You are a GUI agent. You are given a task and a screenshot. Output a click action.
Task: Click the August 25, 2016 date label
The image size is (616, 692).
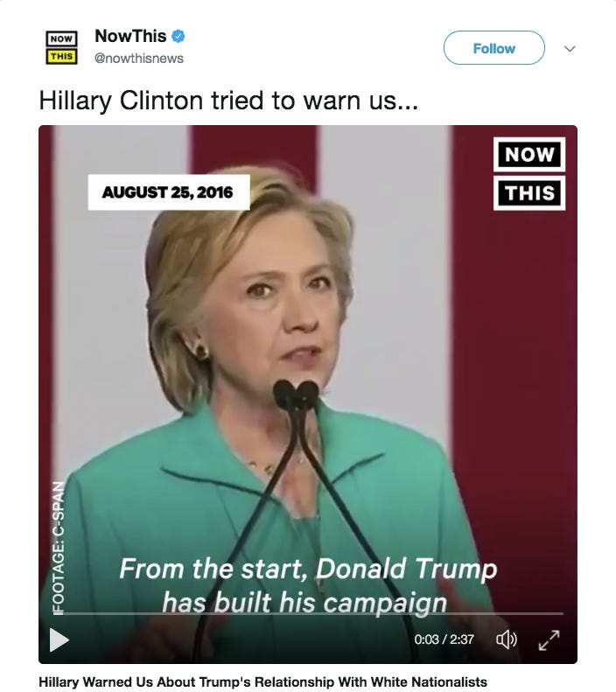pos(169,192)
